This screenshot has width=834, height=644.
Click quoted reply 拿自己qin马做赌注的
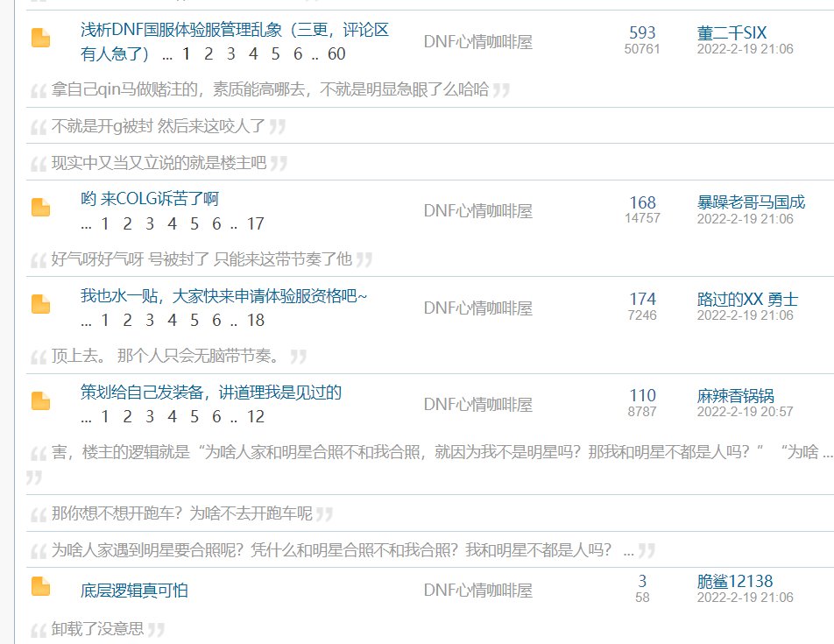coord(270,89)
